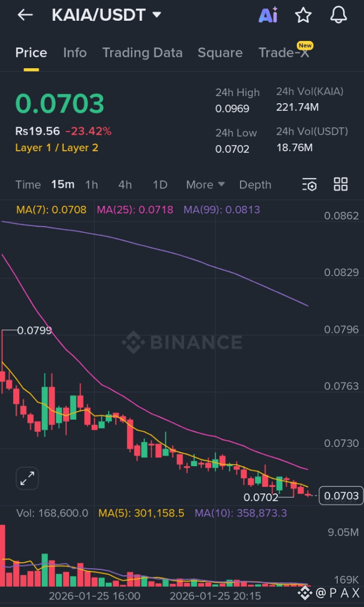This screenshot has width=364, height=607.
Task: Tap the 0.0799 high marker on chart
Action: (x=34, y=331)
